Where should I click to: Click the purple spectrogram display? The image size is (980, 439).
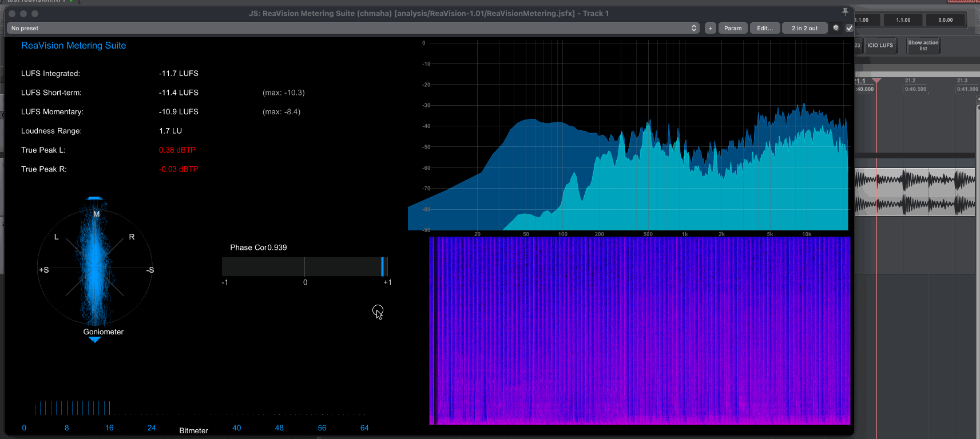point(640,330)
